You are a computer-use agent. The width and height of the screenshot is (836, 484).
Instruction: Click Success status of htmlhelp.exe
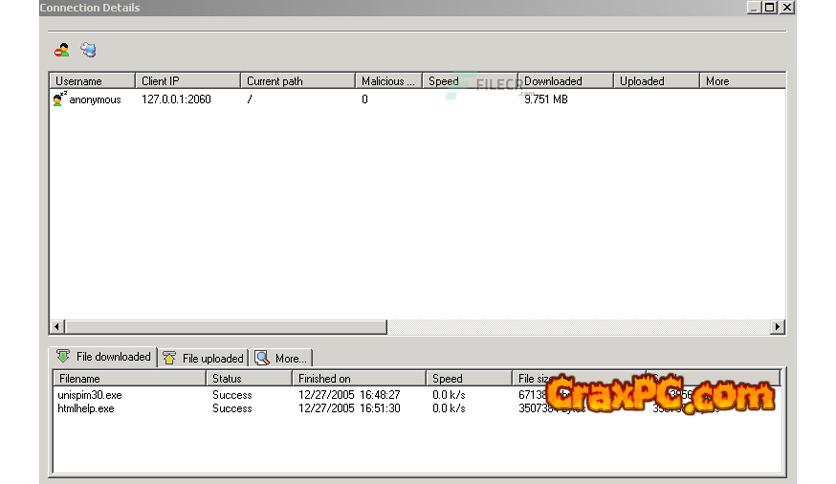pyautogui.click(x=232, y=408)
